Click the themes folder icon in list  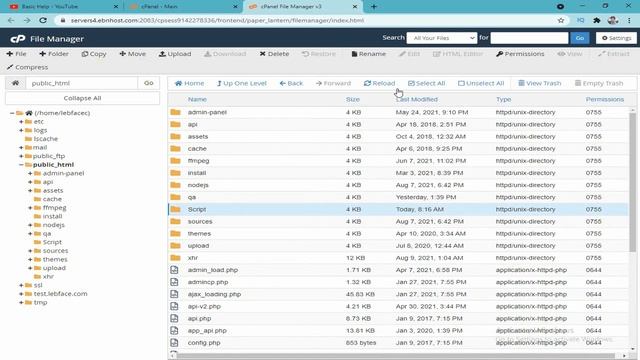coord(176,233)
